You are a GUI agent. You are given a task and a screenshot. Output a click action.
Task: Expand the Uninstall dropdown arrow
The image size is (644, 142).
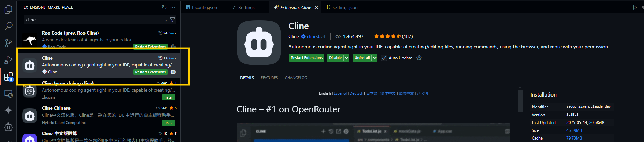375,58
